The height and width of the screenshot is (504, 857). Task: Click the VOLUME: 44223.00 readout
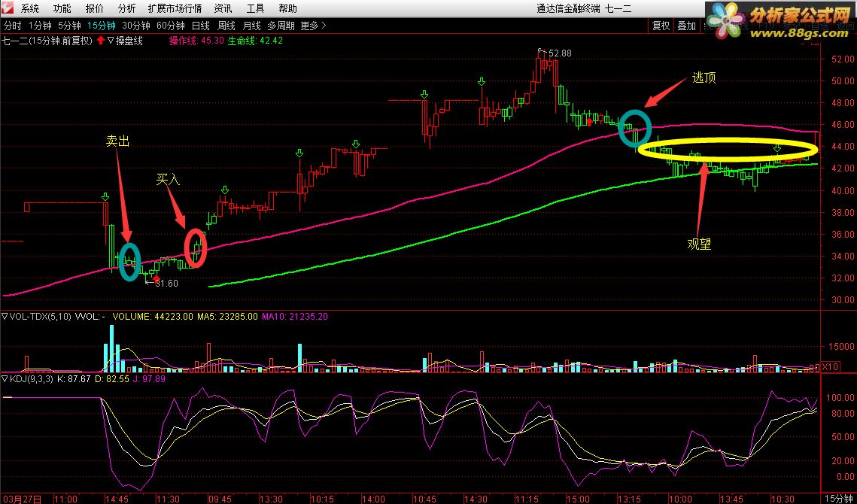(x=153, y=316)
